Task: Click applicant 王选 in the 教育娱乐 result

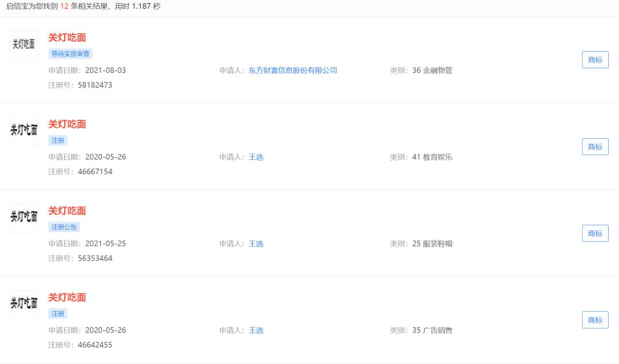Action: pos(256,157)
